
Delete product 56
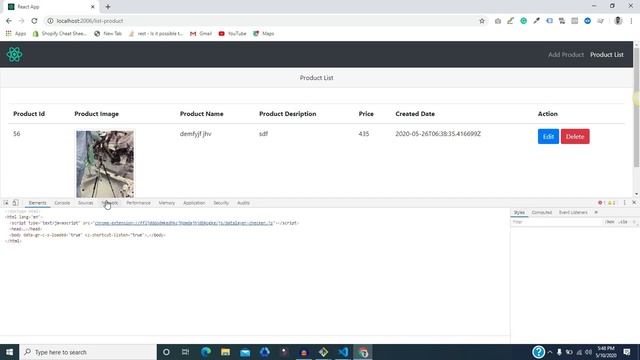coord(575,136)
